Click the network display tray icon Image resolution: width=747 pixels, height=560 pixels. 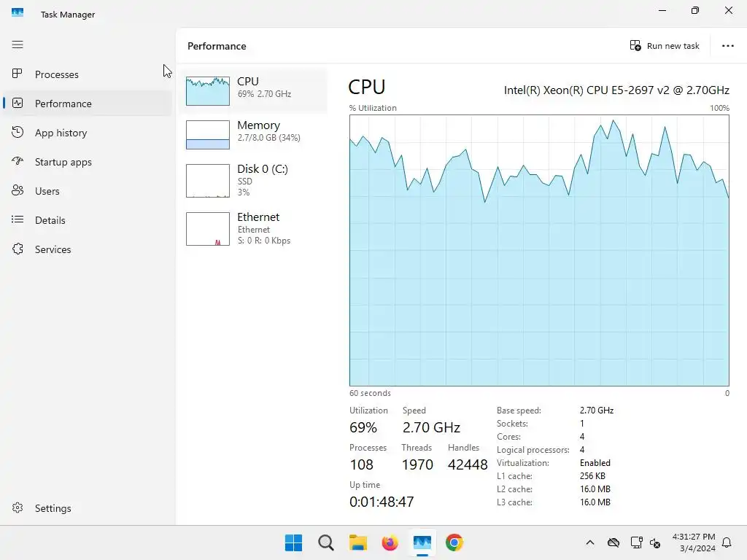click(636, 542)
